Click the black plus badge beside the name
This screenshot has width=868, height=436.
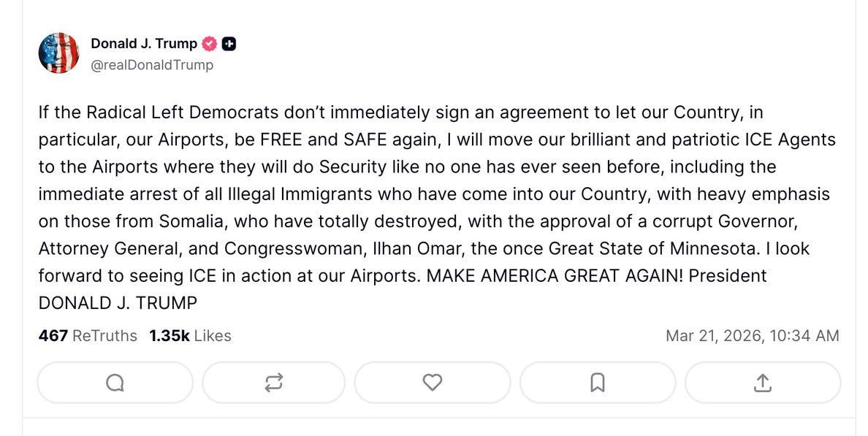pyautogui.click(x=228, y=44)
